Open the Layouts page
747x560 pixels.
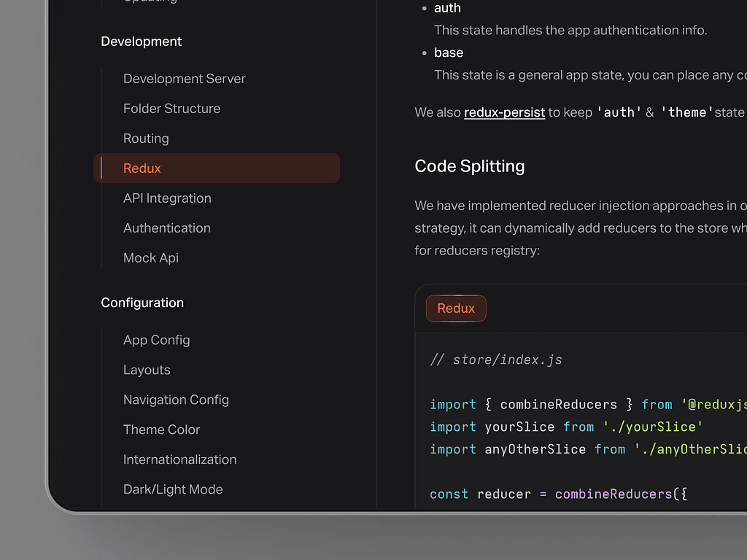pos(147,370)
